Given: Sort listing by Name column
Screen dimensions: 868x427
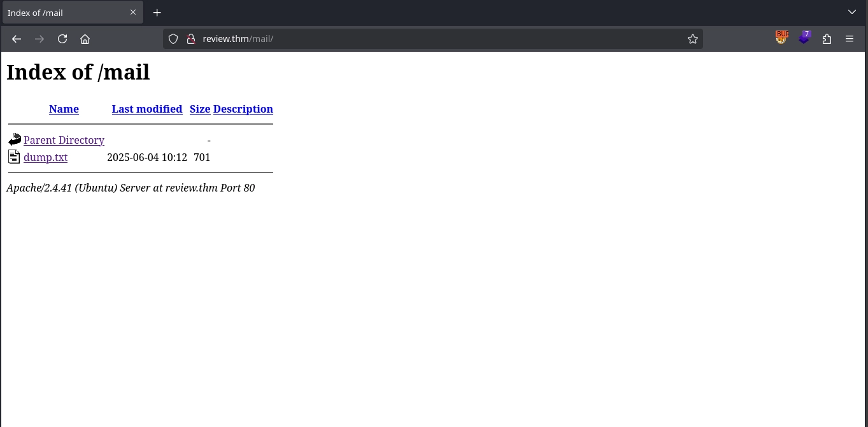Looking at the screenshot, I should pos(64,109).
